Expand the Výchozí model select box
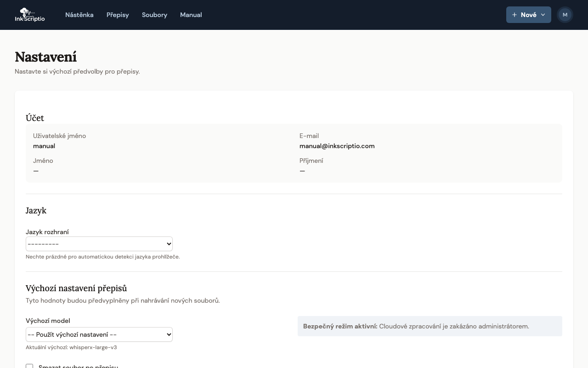588x368 pixels. [99, 334]
